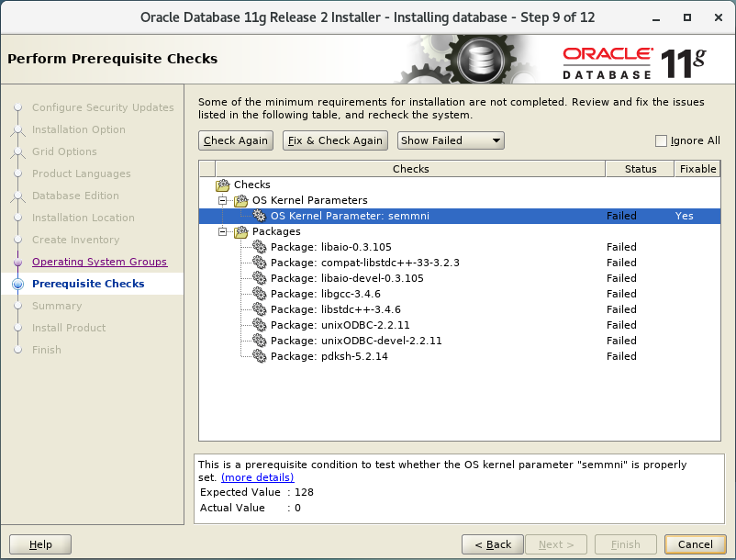Screen dimensions: 736x560
Task: Click the Prerequisite Checks step indicator circle
Action: 17,284
